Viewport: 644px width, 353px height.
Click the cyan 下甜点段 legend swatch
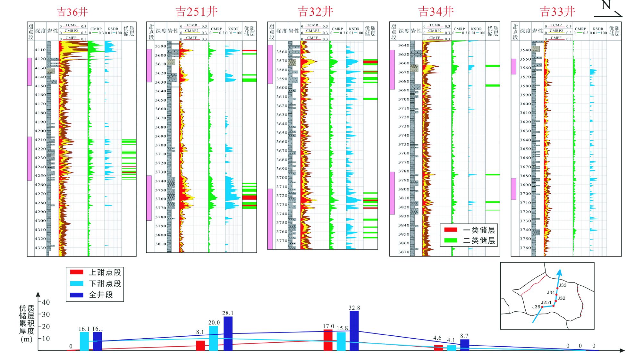[77, 283]
